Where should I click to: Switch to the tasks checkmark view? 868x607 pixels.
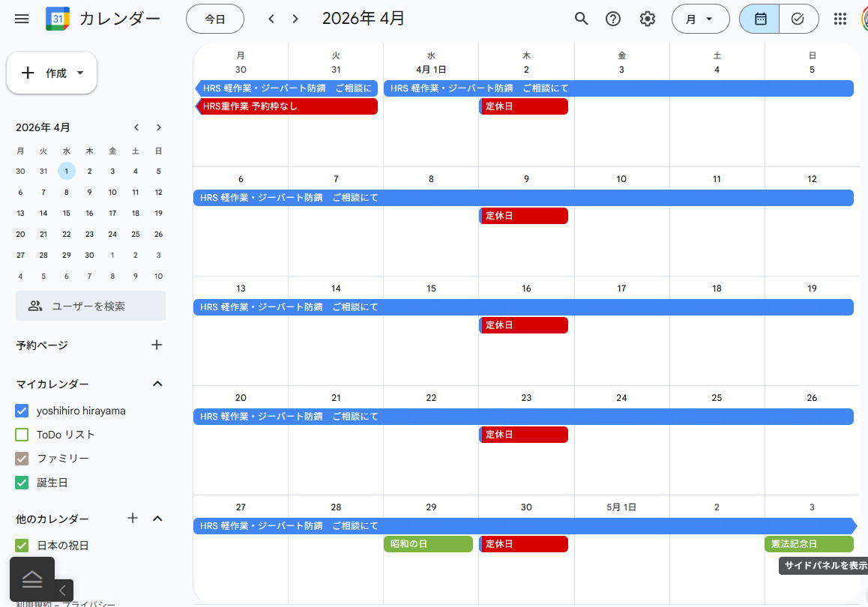click(x=798, y=19)
